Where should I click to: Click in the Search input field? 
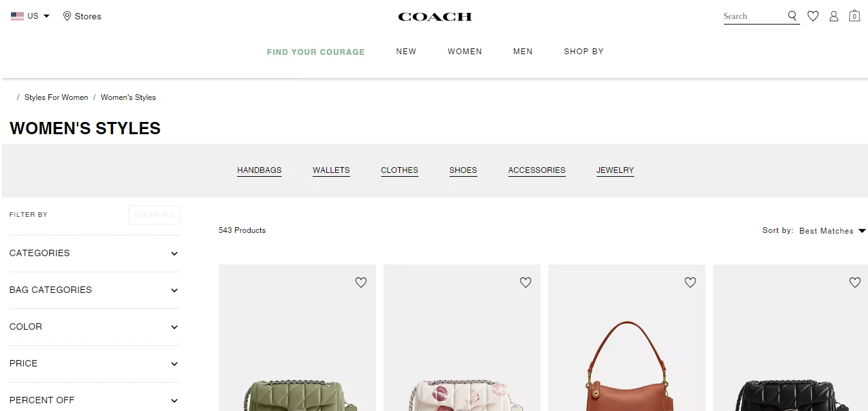click(x=753, y=16)
